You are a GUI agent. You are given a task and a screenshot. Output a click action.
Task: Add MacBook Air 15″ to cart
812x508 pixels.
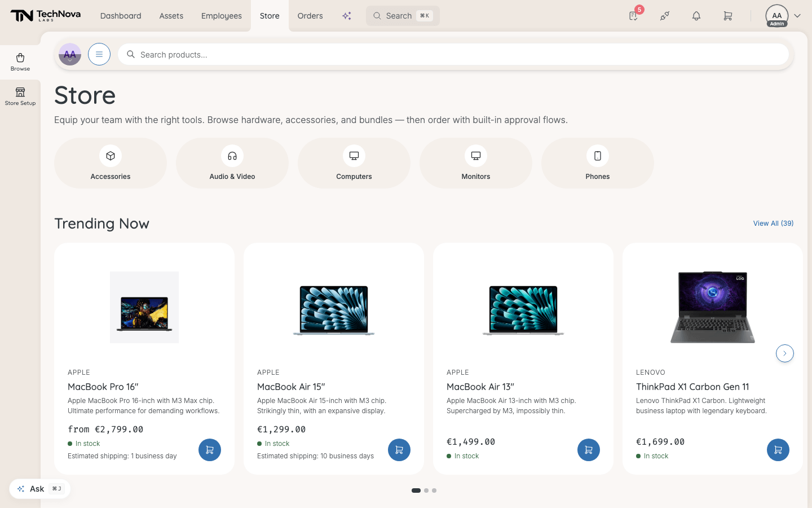point(399,450)
